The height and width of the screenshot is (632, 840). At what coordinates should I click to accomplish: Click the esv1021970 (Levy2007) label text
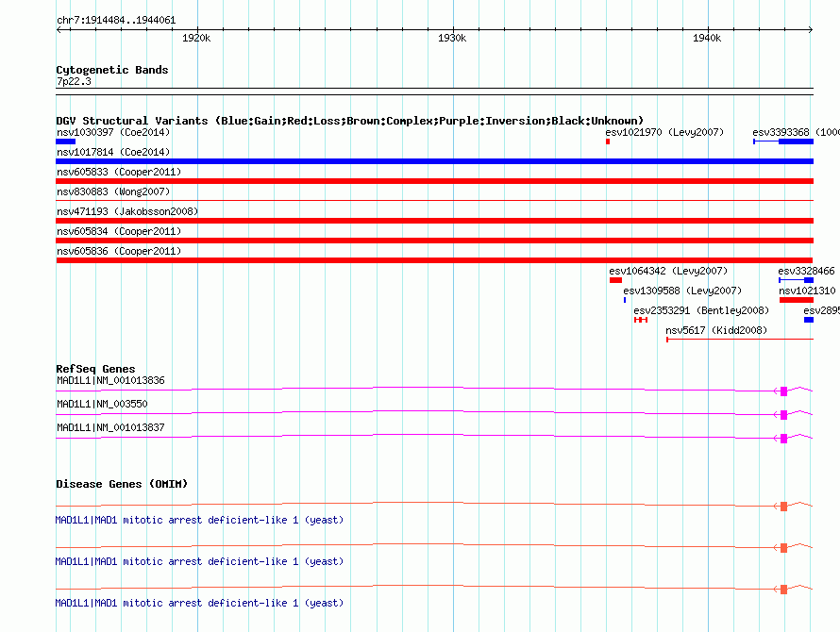pos(664,132)
